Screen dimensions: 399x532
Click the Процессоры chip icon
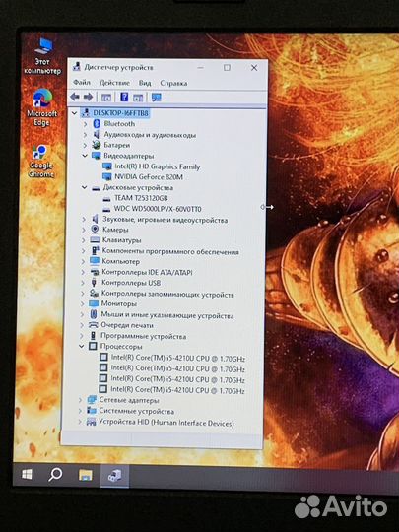[x=93, y=346]
